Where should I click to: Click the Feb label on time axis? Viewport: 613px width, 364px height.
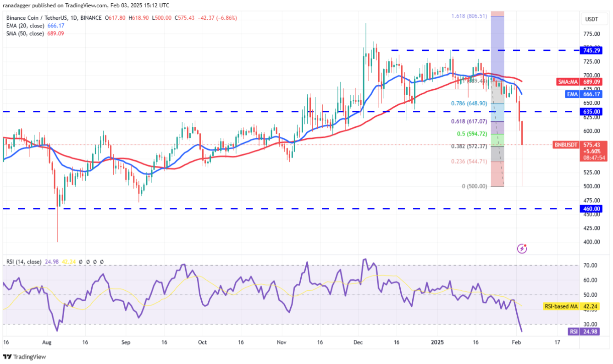(x=517, y=342)
